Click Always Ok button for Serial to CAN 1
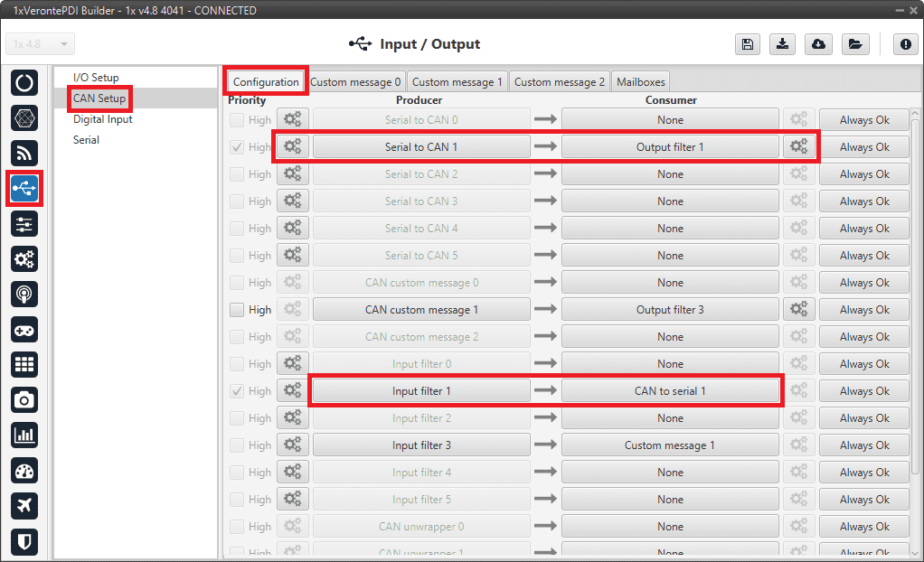Image resolution: width=924 pixels, height=562 pixels. click(x=863, y=147)
